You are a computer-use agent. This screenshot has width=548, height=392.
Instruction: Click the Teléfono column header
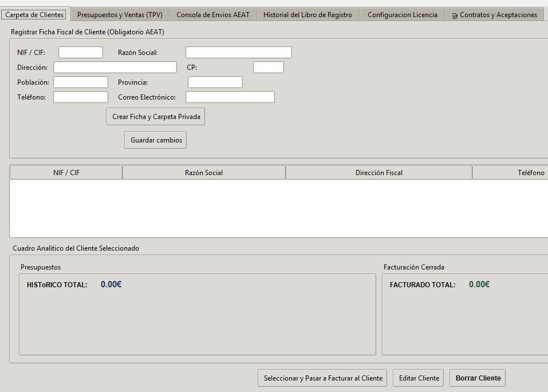click(511, 173)
